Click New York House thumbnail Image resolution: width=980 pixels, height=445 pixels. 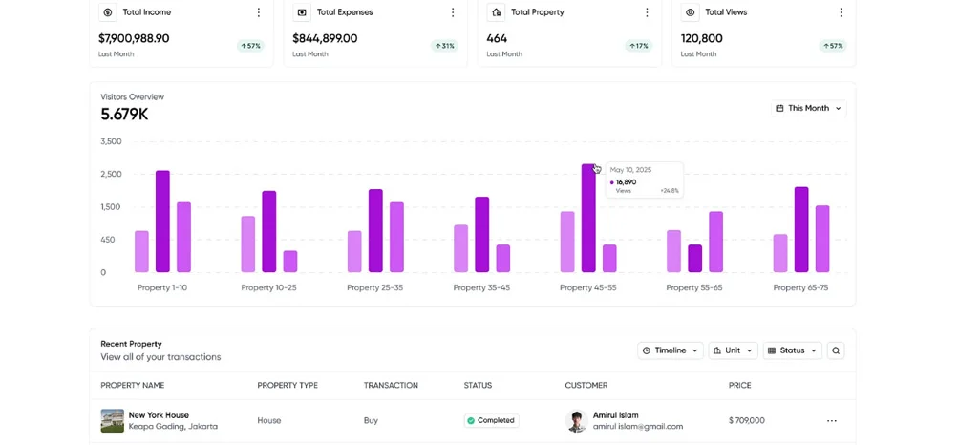pyautogui.click(x=113, y=420)
